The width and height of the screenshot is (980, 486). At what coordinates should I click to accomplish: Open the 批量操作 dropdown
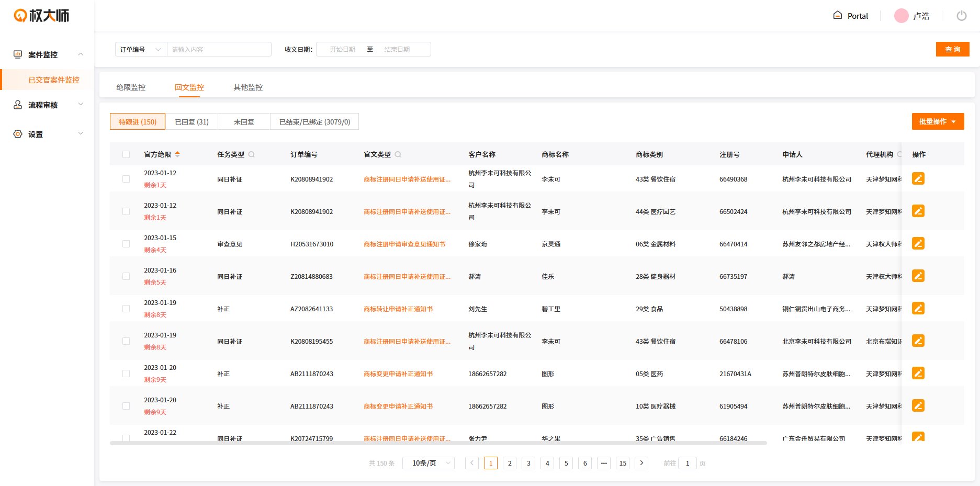pos(937,121)
